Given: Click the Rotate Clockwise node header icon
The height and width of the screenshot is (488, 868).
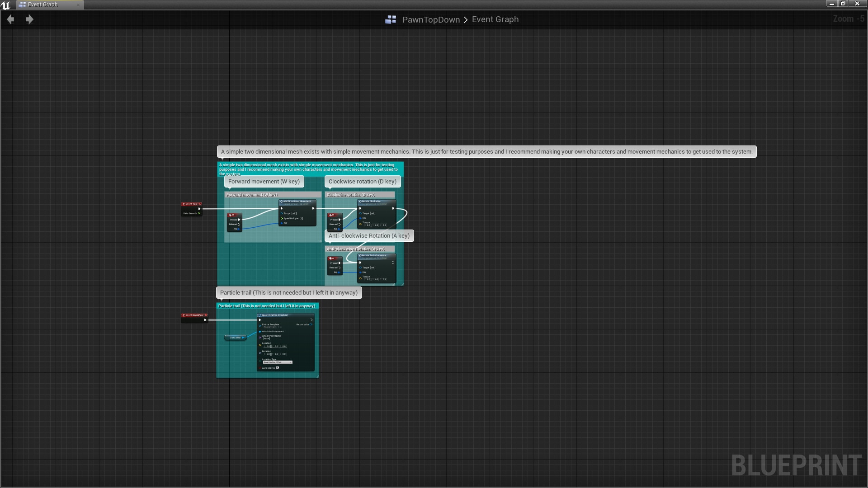Looking at the screenshot, I should click(359, 201).
